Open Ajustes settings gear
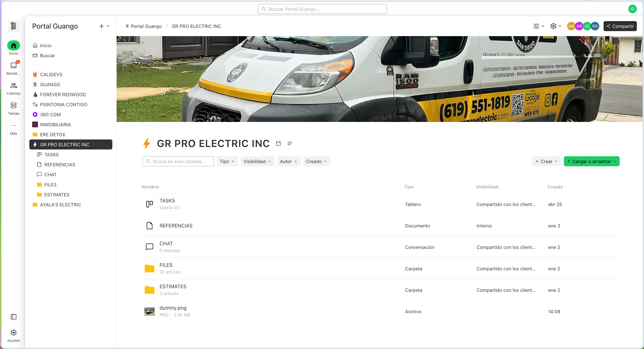Screen dimensions: 644x349 pyautogui.click(x=14, y=333)
